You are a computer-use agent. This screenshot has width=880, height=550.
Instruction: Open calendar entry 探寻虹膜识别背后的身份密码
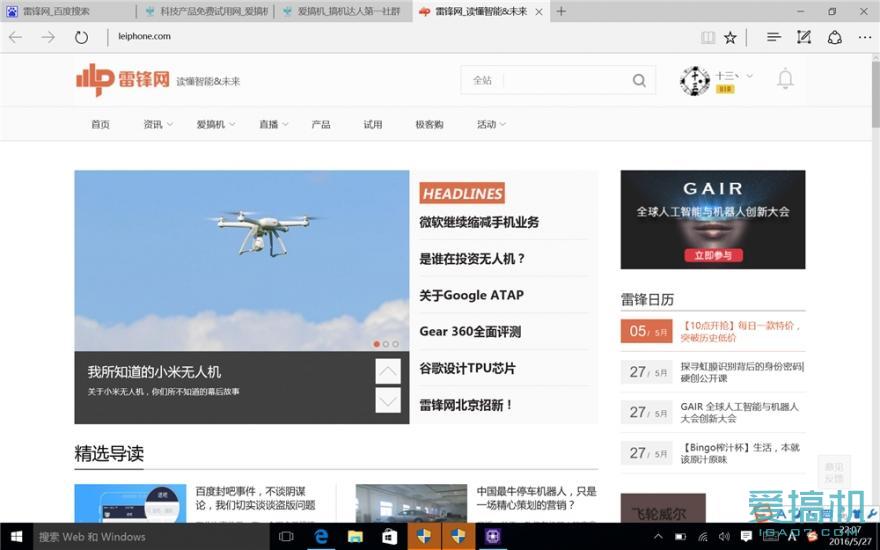pyautogui.click(x=742, y=372)
